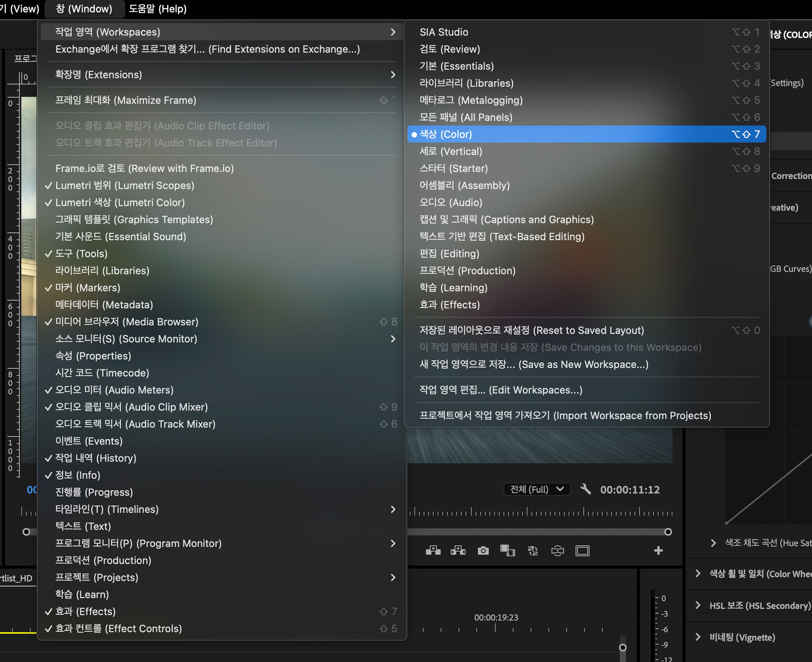Click right zoom scrollbar handle

tap(668, 532)
